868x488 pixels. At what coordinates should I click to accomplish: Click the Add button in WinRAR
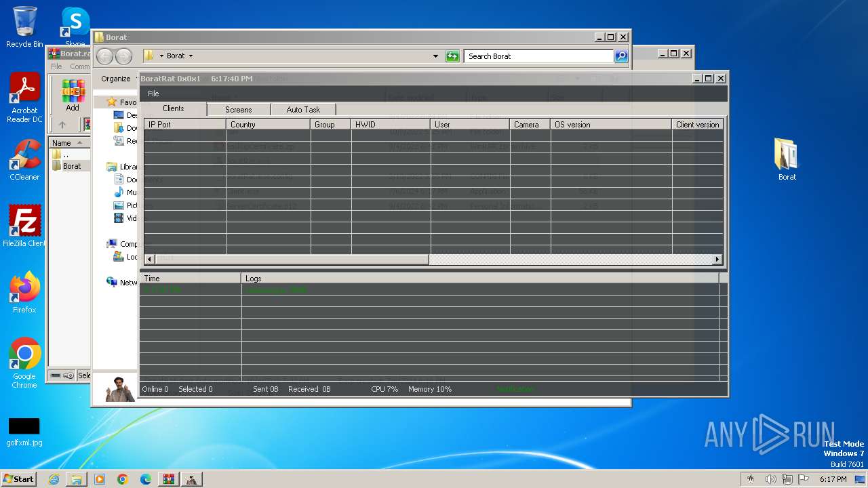coord(73,96)
